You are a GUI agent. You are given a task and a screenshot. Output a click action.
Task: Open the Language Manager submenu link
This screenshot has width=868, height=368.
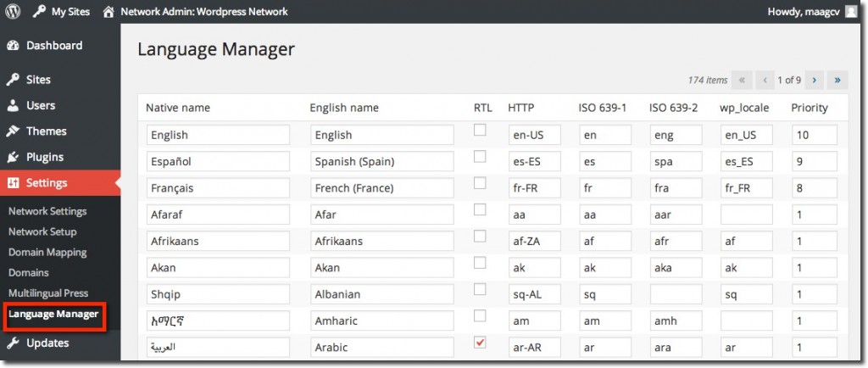pos(53,314)
